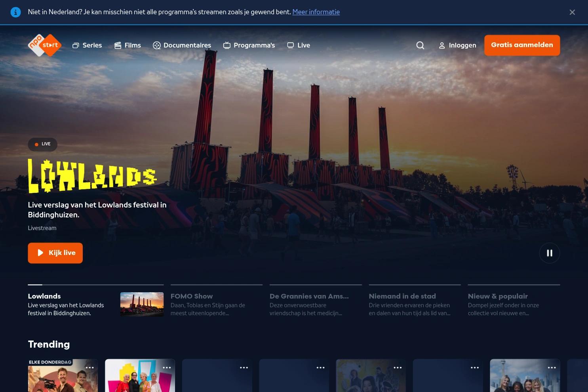
Task: Start watching with the Kijk live button
Action: (55, 253)
